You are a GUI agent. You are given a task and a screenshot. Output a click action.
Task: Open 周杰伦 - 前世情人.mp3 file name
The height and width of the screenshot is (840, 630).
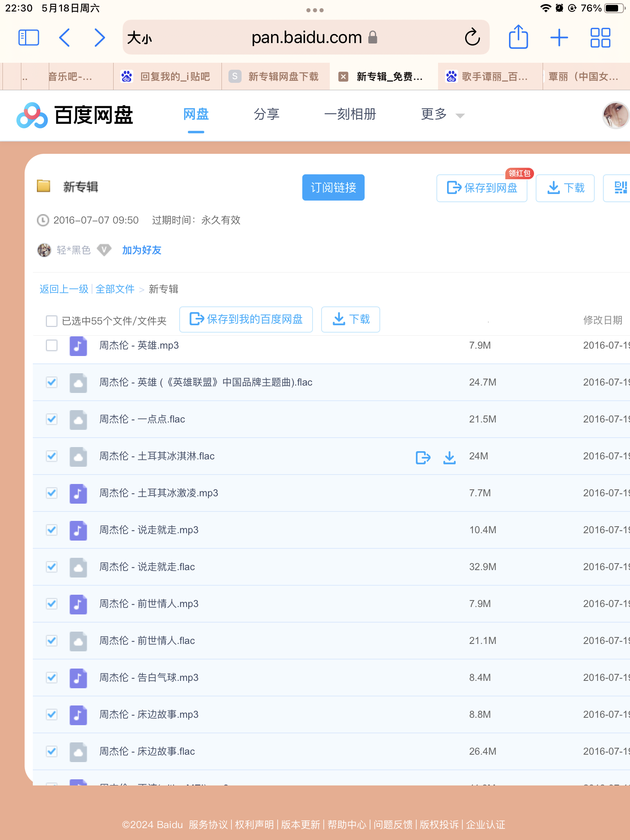pyautogui.click(x=149, y=604)
